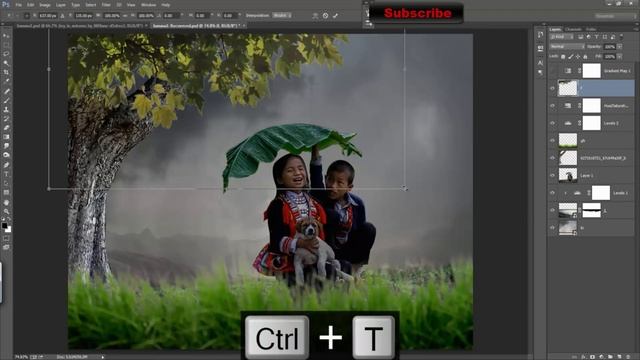Click the background color swatch

pos(8,229)
